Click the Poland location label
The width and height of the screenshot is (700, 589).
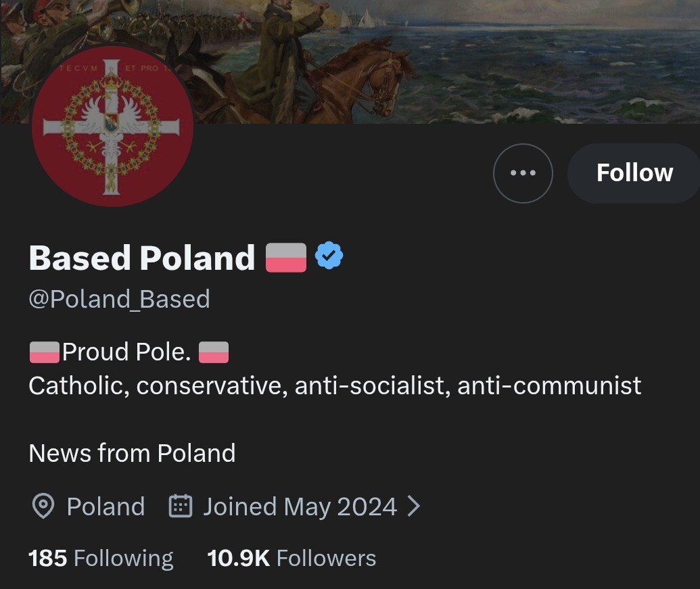106,506
